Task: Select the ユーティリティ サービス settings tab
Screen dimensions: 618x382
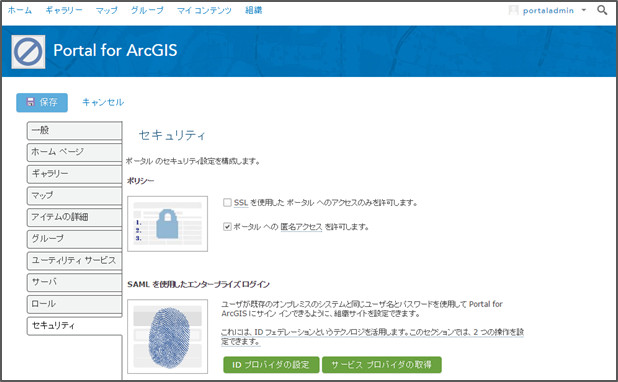Action: [74, 261]
